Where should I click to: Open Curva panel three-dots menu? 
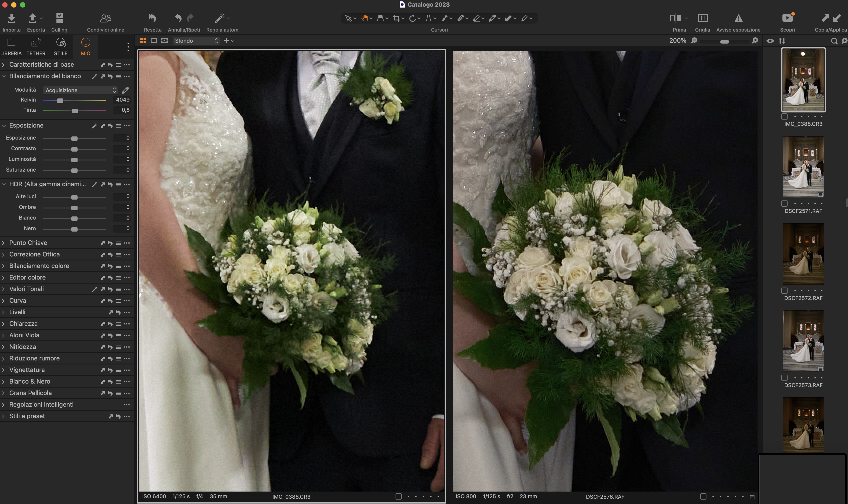pos(127,301)
